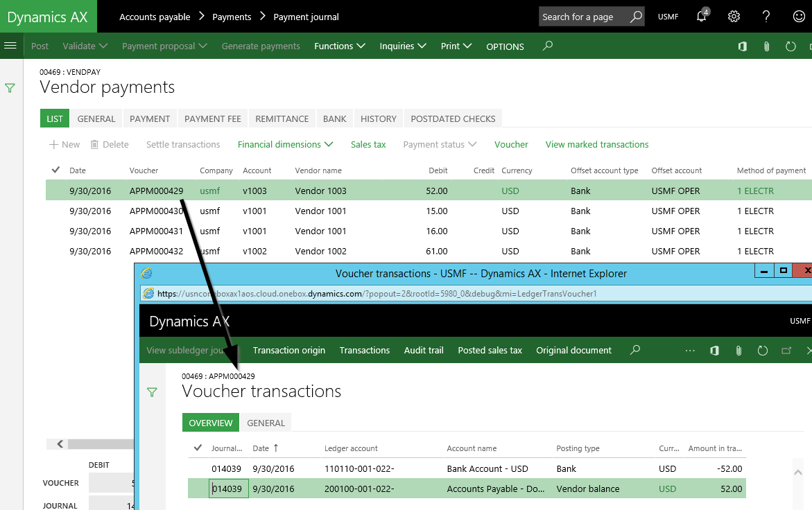Expand the Functions dropdown menu
Image resolution: width=812 pixels, height=510 pixels.
[x=339, y=46]
